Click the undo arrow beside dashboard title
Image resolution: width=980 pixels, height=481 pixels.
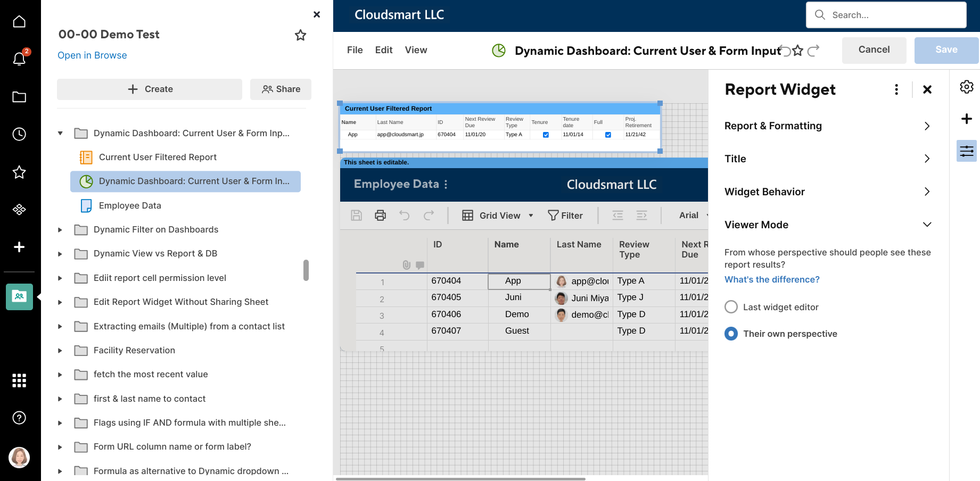point(785,51)
